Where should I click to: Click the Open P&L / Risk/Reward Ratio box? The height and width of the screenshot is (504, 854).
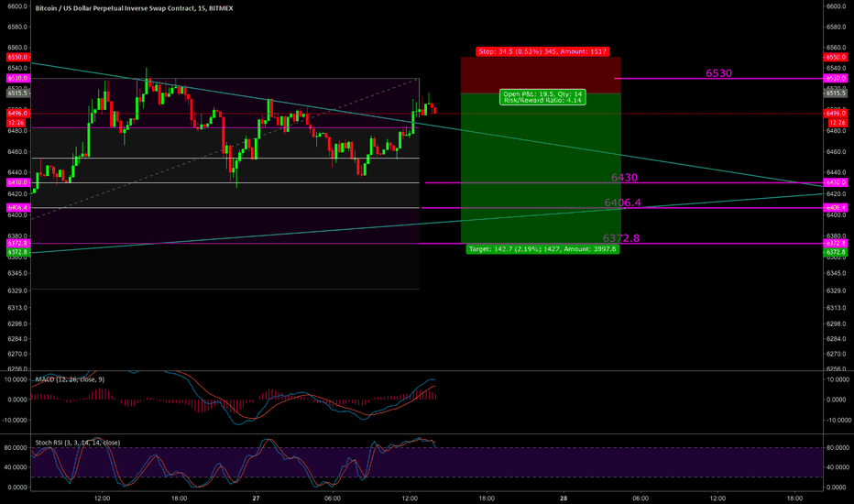tap(542, 97)
